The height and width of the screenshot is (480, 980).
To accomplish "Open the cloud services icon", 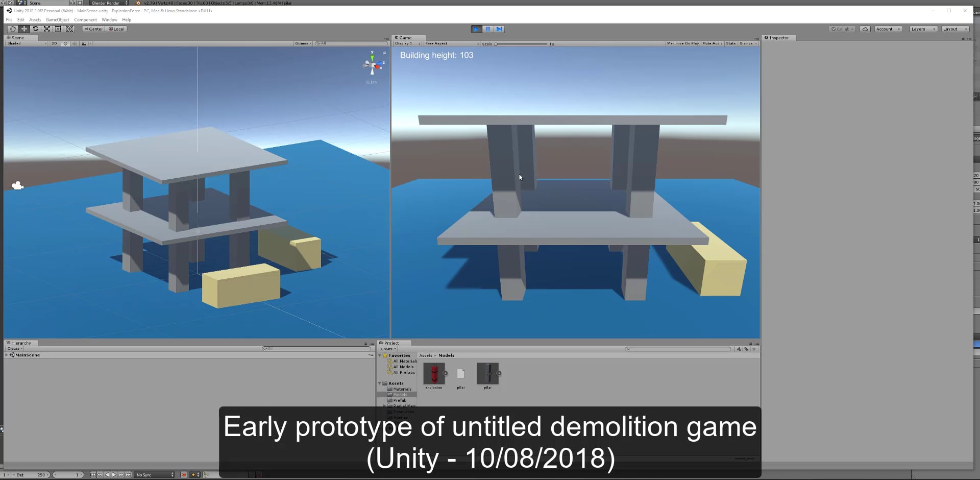I will 865,29.
